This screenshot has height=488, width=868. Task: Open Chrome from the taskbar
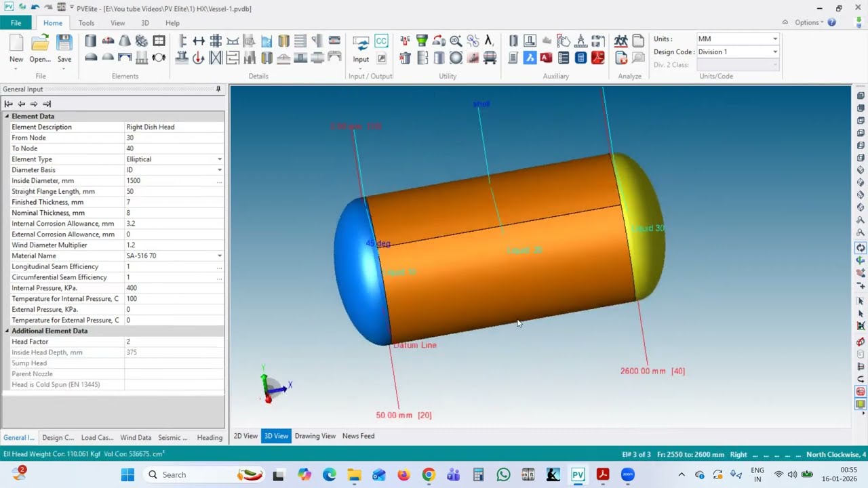tap(428, 474)
